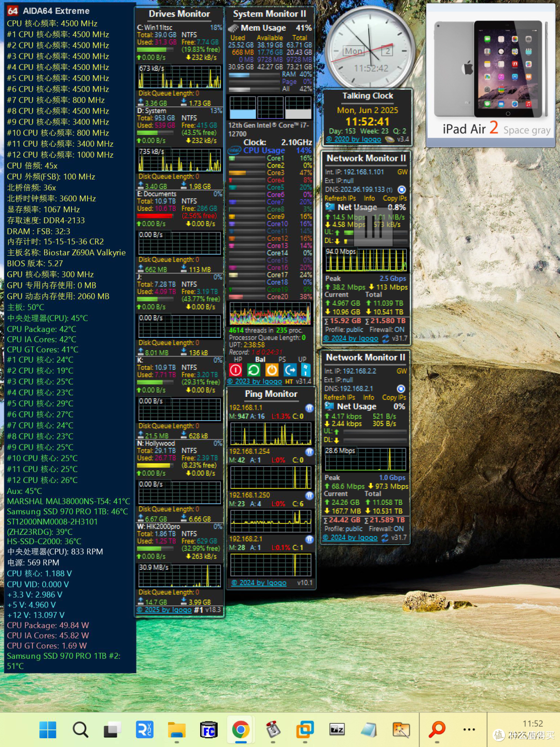Click the Intel logo beside CPU Usage
This screenshot has width=560, height=747.
[234, 150]
